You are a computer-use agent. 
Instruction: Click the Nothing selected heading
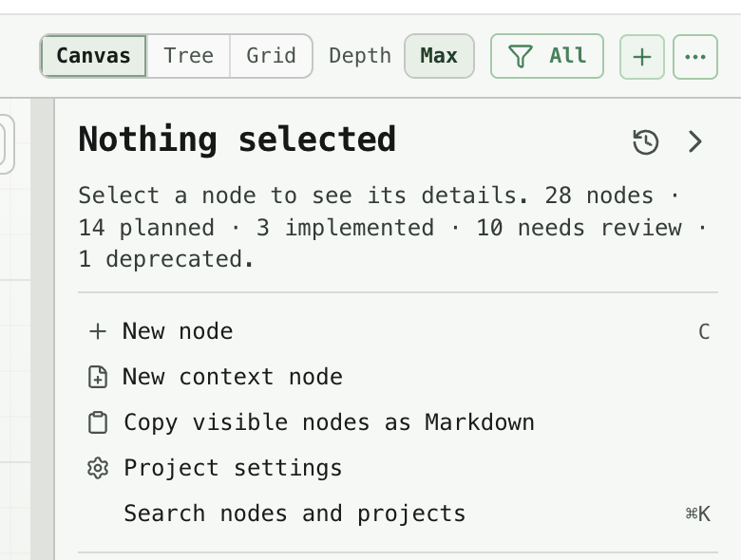click(237, 140)
